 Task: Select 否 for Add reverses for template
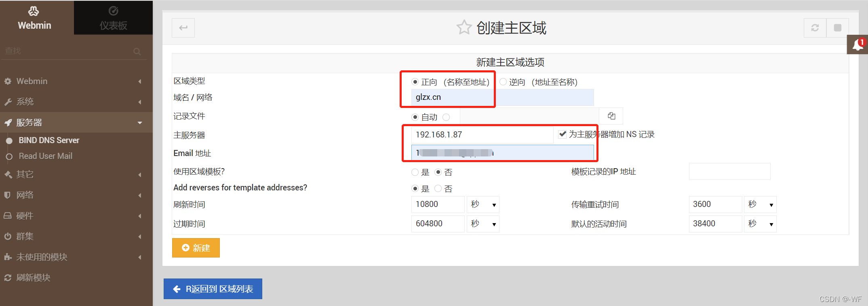click(438, 189)
